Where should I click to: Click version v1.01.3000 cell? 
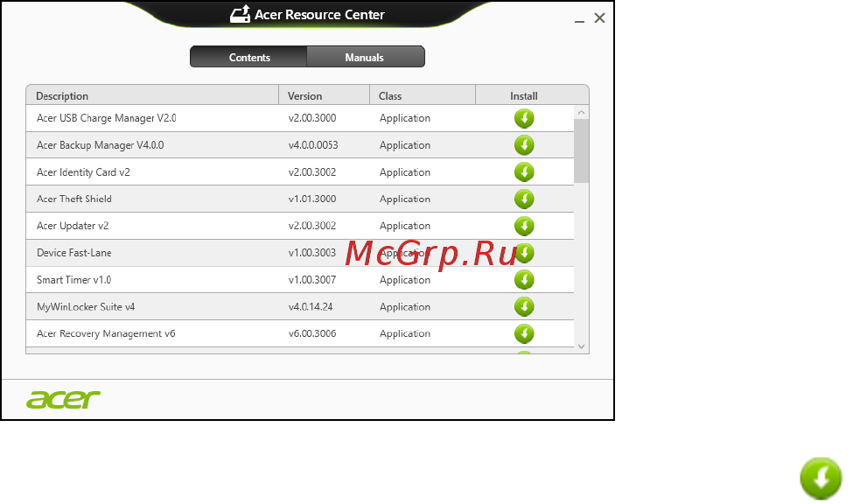[x=312, y=199]
